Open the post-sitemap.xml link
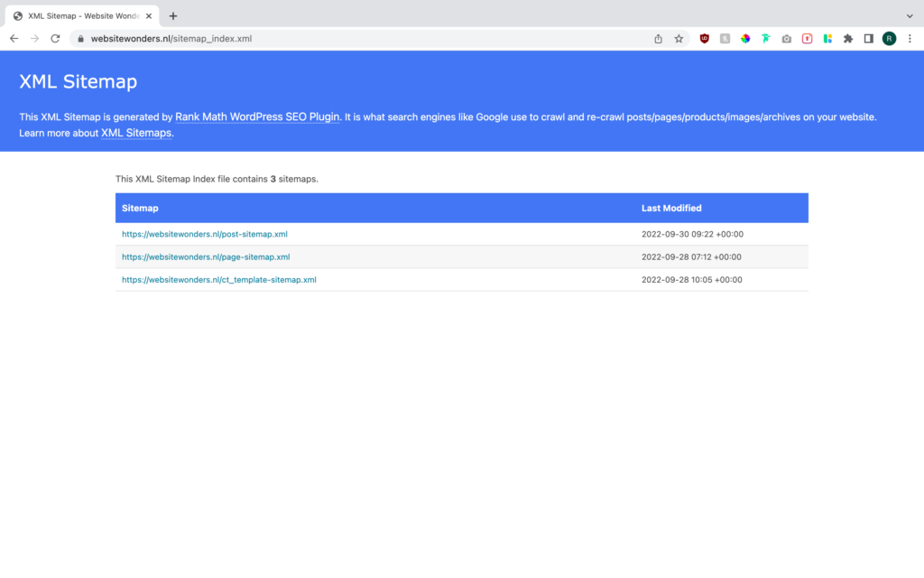This screenshot has height=578, width=924. (204, 234)
